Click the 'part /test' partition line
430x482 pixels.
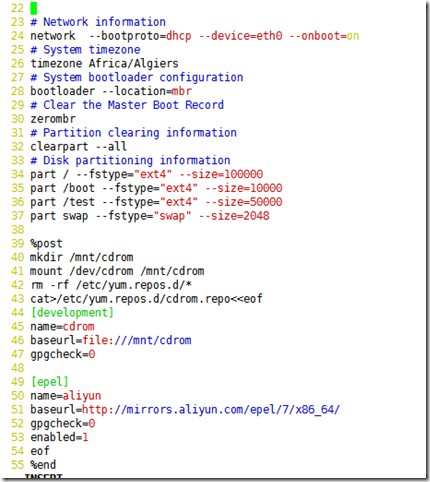(x=156, y=202)
